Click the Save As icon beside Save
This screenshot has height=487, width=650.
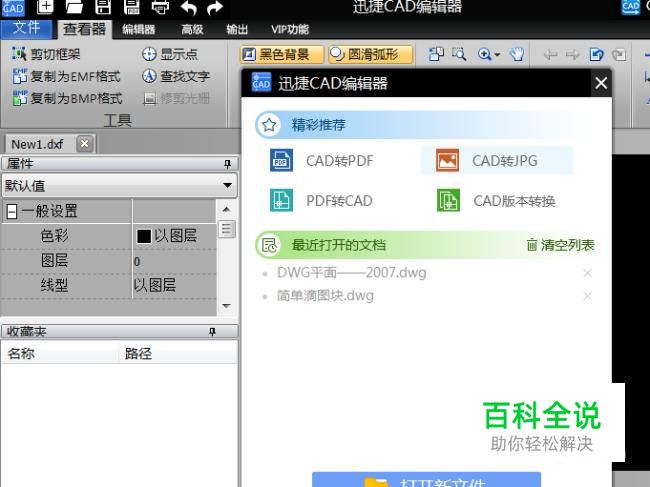[x=131, y=6]
